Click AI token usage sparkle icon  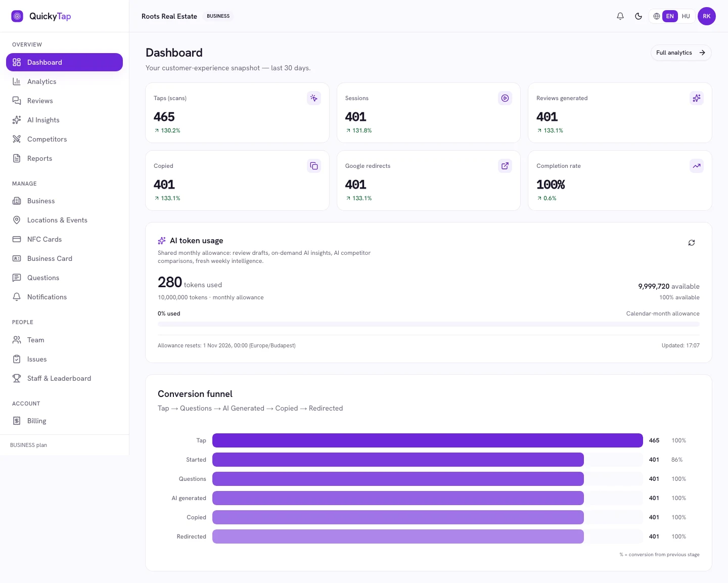point(162,241)
